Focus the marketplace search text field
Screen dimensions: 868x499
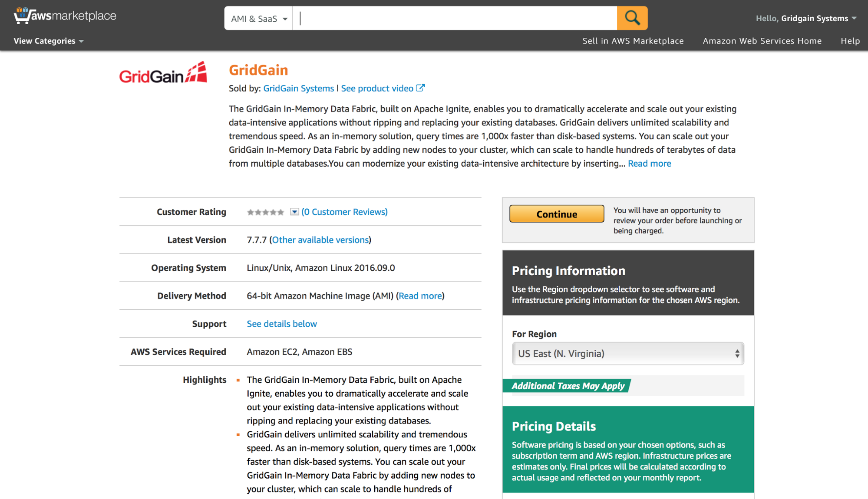(455, 18)
